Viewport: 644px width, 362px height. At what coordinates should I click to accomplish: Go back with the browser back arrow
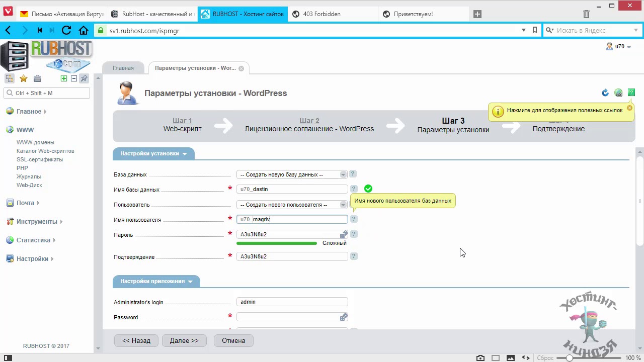pos(8,31)
